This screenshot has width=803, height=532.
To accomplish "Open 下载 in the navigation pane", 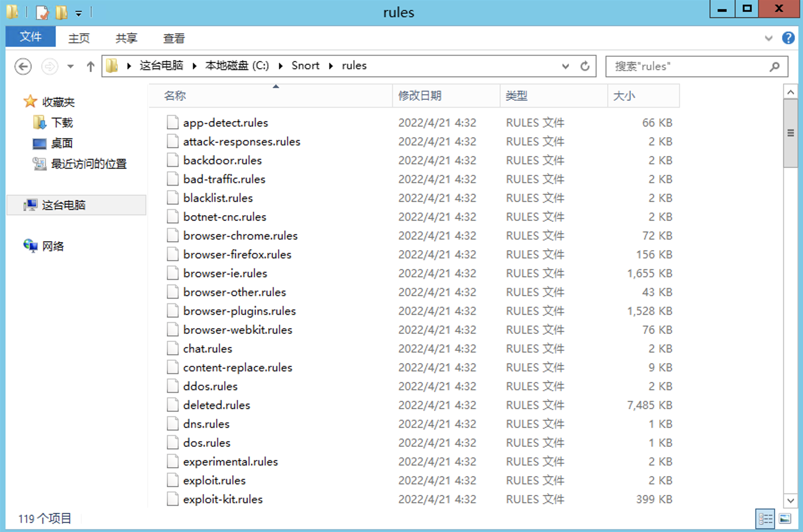I will [x=62, y=122].
